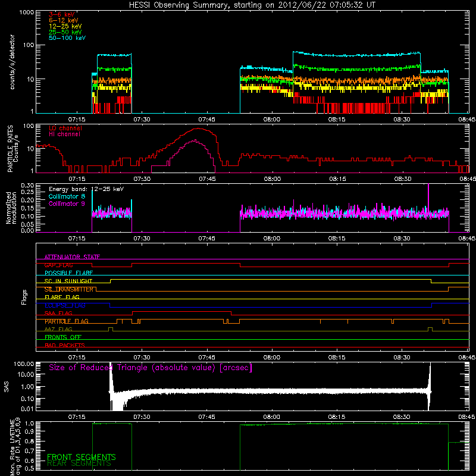Click the Size of Reduced Triangle label
The width and height of the screenshot is (476, 476).
(151, 368)
